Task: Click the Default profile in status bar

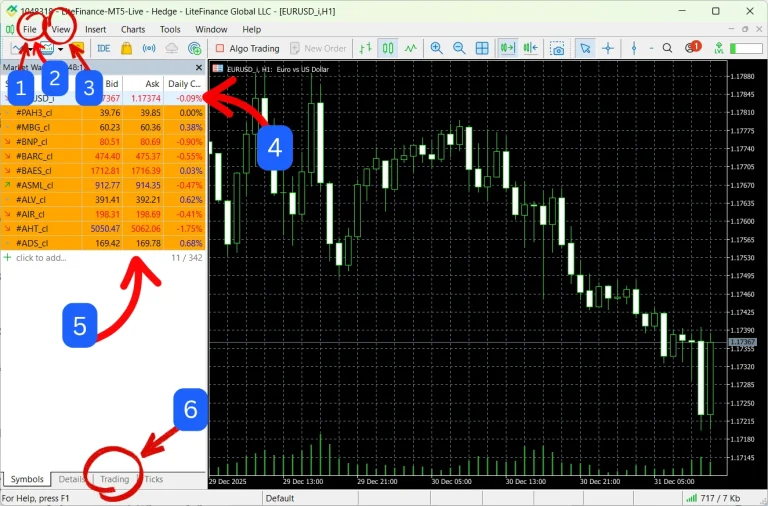Action: tap(280, 498)
